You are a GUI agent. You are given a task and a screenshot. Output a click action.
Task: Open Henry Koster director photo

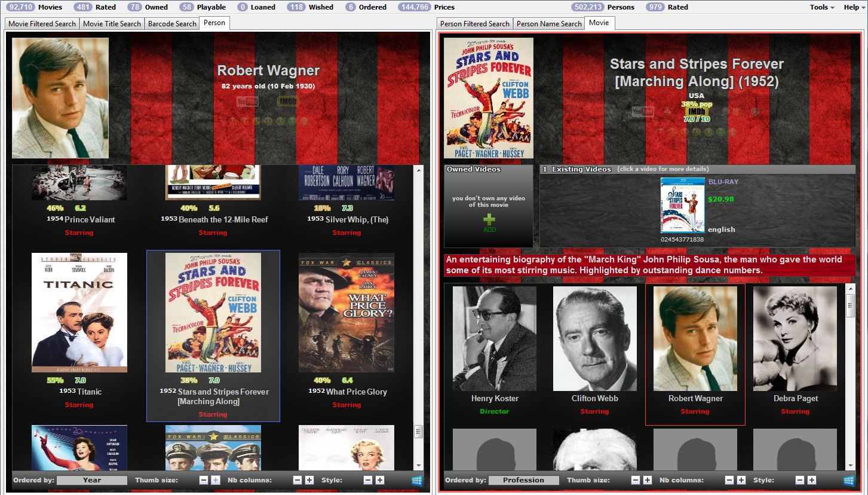click(x=495, y=338)
